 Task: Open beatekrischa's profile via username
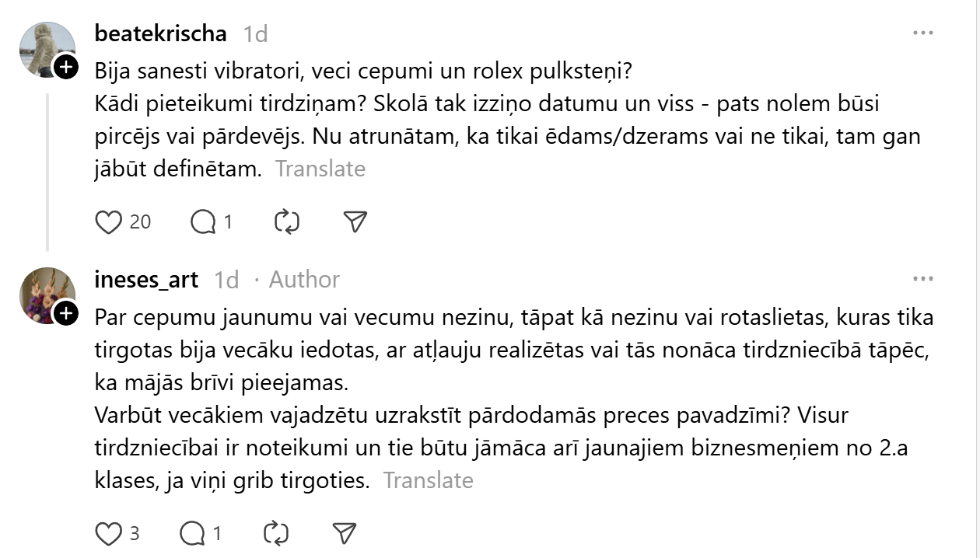tap(160, 33)
